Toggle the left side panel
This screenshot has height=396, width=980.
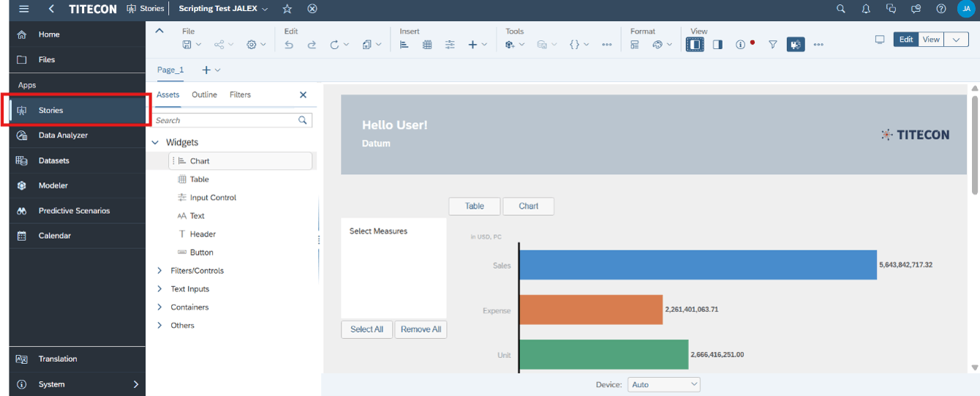(x=695, y=45)
